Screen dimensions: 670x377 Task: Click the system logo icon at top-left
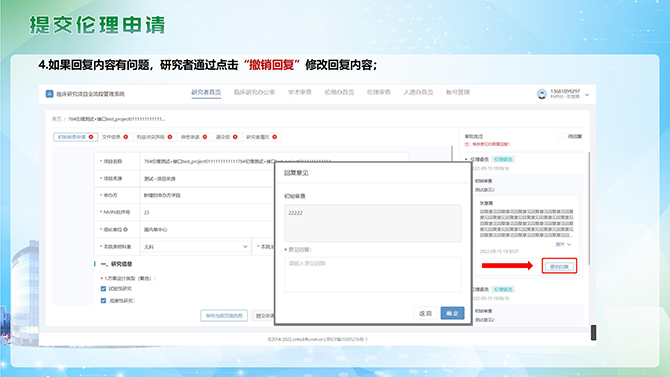49,94
